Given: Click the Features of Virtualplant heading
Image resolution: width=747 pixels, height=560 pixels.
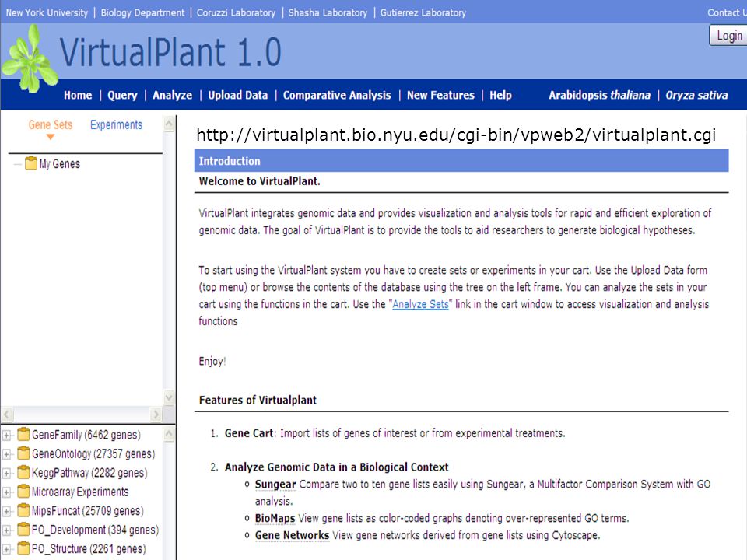Looking at the screenshot, I should 258,400.
